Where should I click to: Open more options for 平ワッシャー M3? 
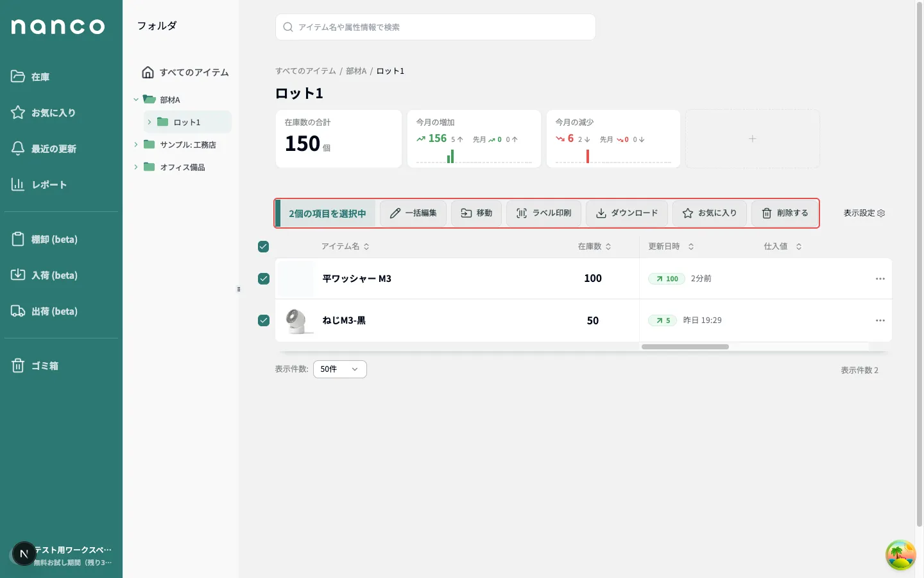[880, 279]
